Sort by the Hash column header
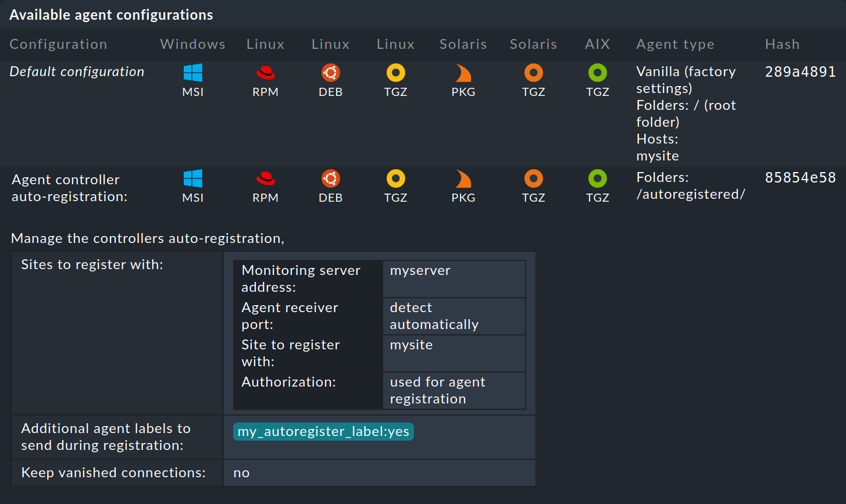846x504 pixels. click(782, 44)
